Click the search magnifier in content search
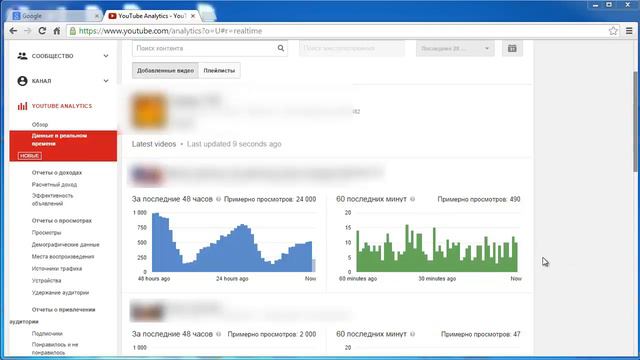 pos(281,48)
